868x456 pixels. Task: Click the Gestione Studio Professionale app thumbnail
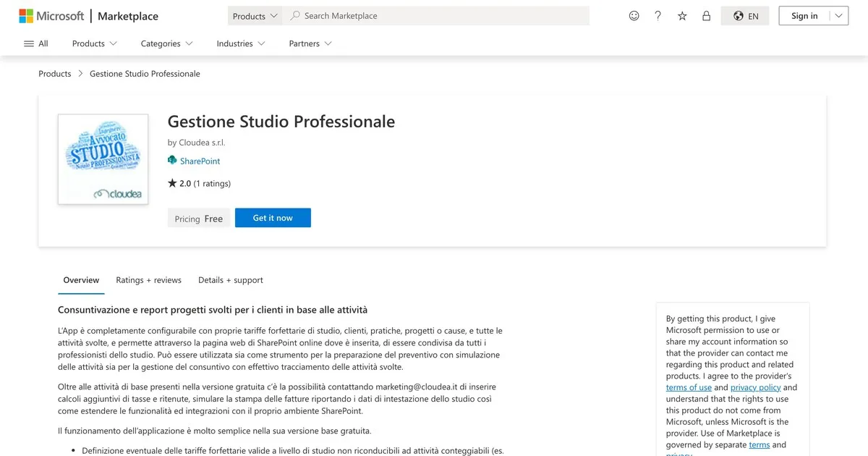coord(103,159)
